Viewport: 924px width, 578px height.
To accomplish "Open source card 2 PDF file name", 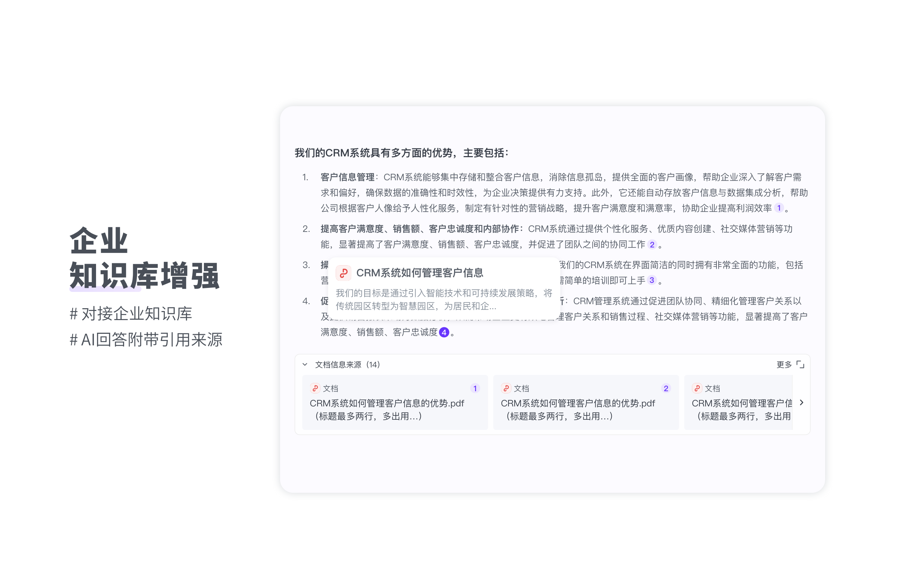I will tap(578, 403).
